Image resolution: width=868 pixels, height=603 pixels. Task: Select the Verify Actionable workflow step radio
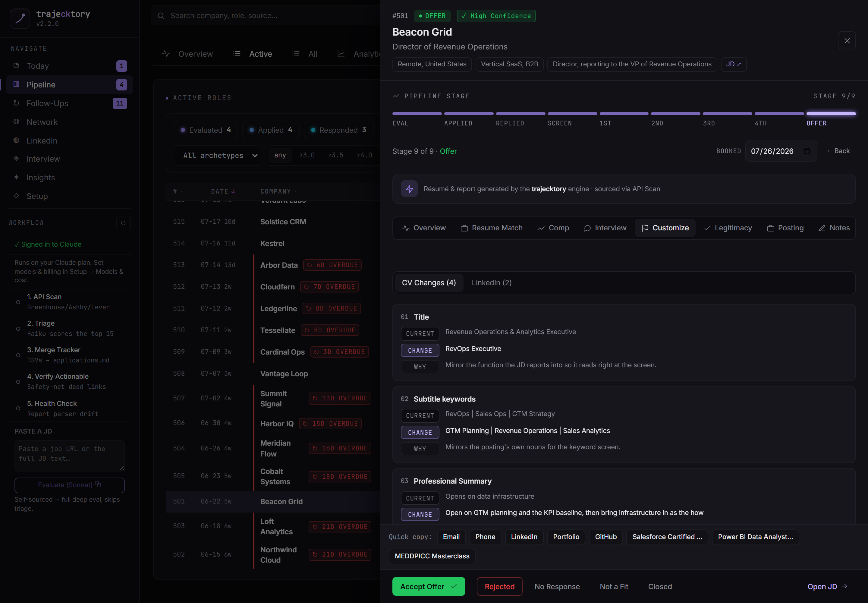tap(18, 382)
